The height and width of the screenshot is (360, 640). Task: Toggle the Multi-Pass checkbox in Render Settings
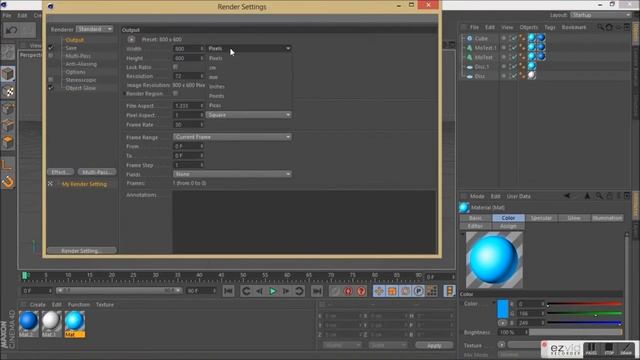tap(51, 56)
